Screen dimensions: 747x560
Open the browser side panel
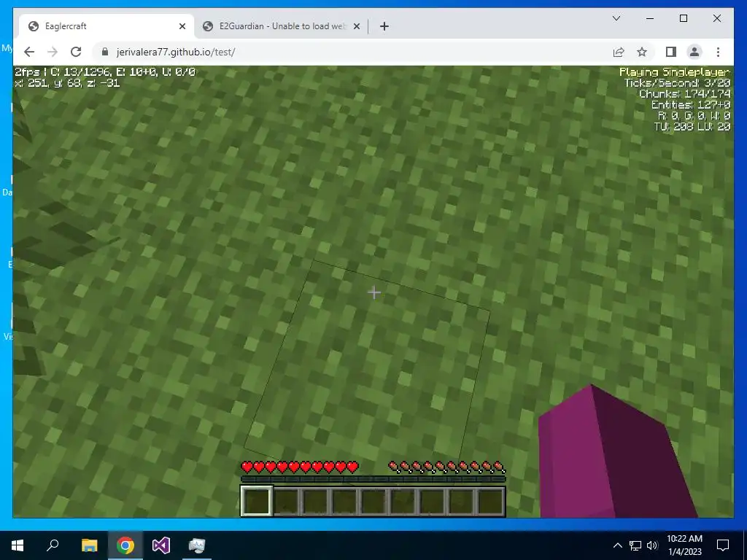671,52
